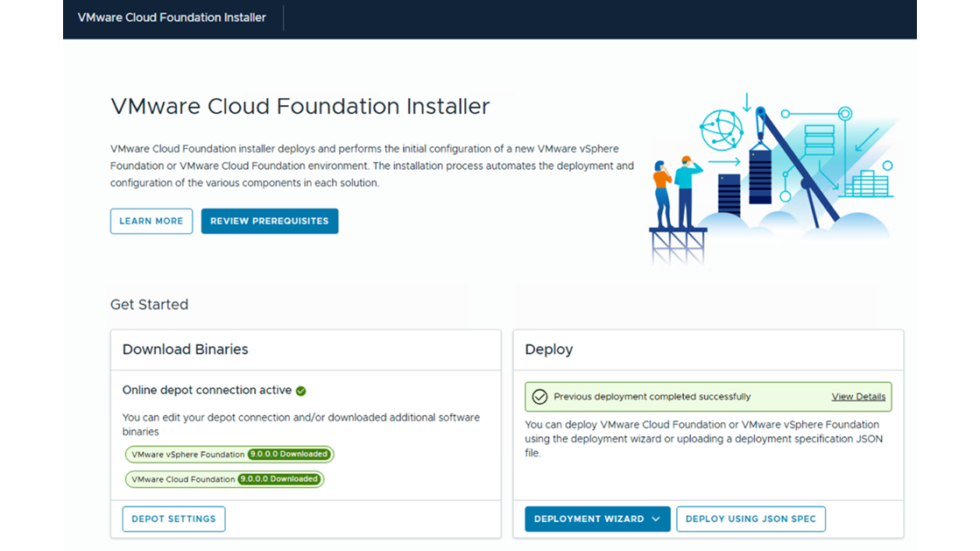
Task: Click the Deploy card heading
Action: click(549, 350)
